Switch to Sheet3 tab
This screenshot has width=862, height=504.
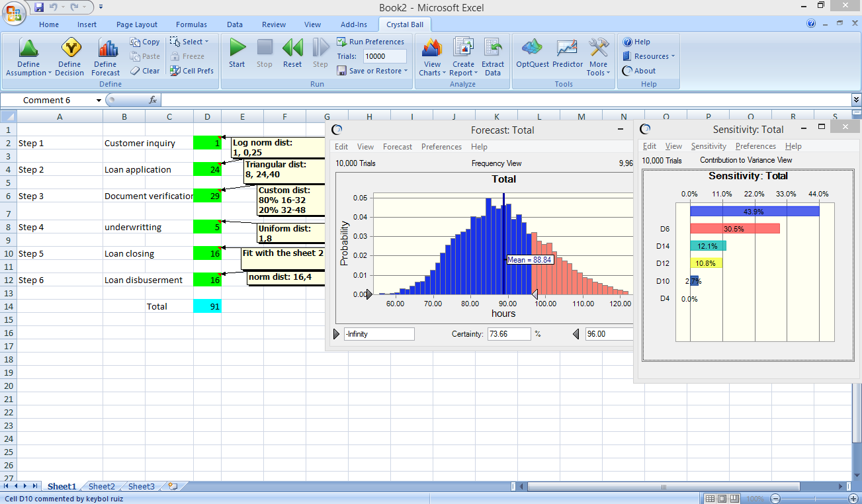[x=141, y=486]
